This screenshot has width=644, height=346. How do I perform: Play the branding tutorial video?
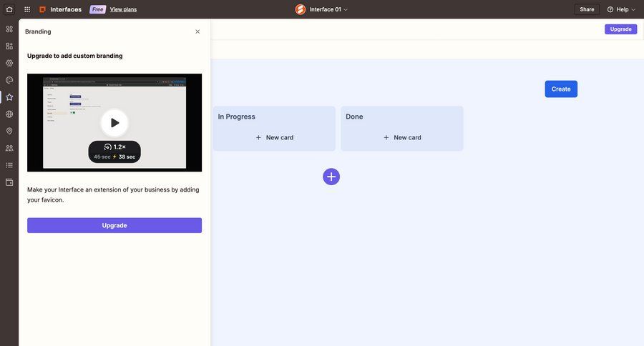114,122
